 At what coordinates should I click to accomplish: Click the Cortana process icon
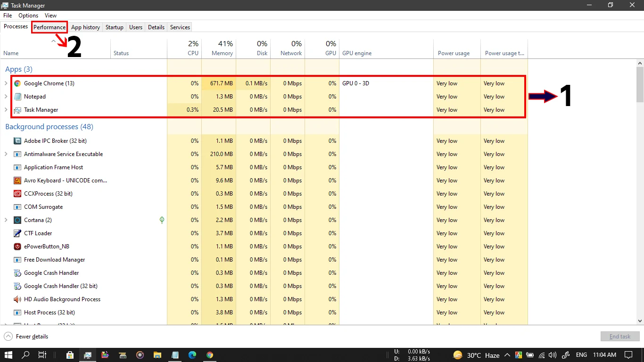[x=17, y=220]
